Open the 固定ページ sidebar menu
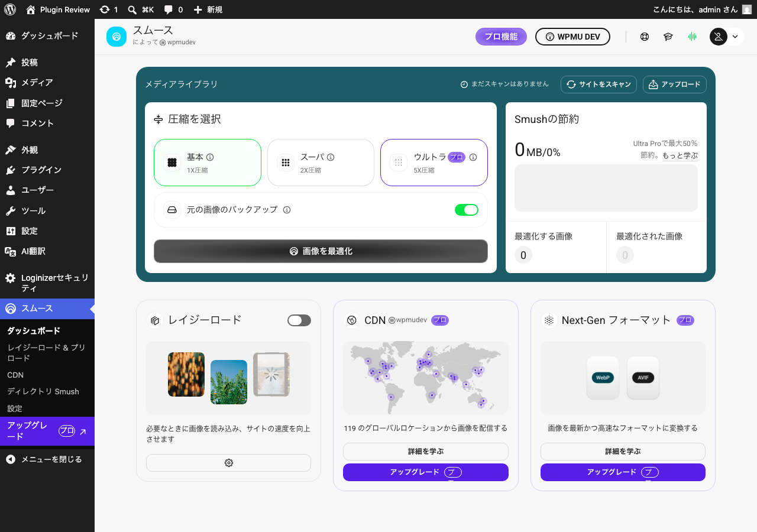The image size is (757, 532). [x=47, y=103]
